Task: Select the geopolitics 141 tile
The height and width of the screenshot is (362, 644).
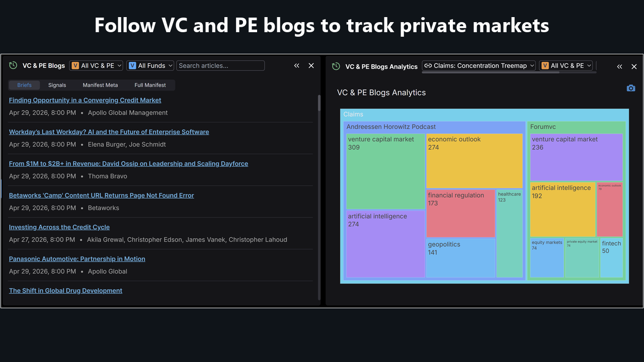Action: click(x=460, y=258)
